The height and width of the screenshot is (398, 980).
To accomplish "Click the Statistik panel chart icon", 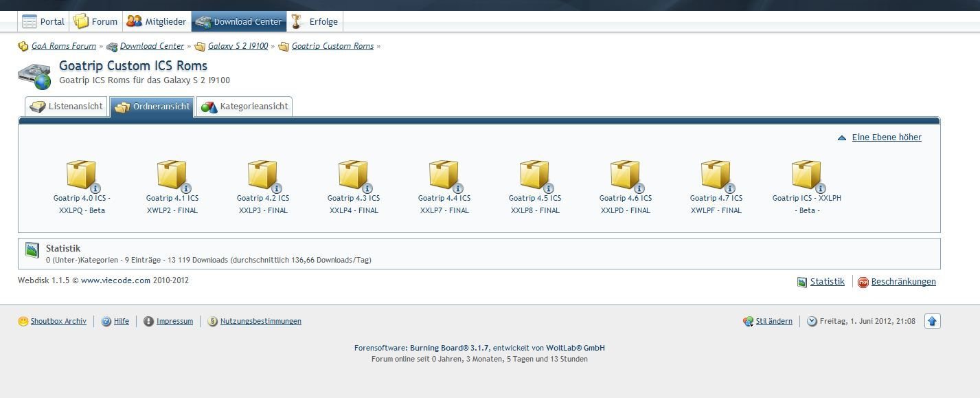I will (32, 250).
